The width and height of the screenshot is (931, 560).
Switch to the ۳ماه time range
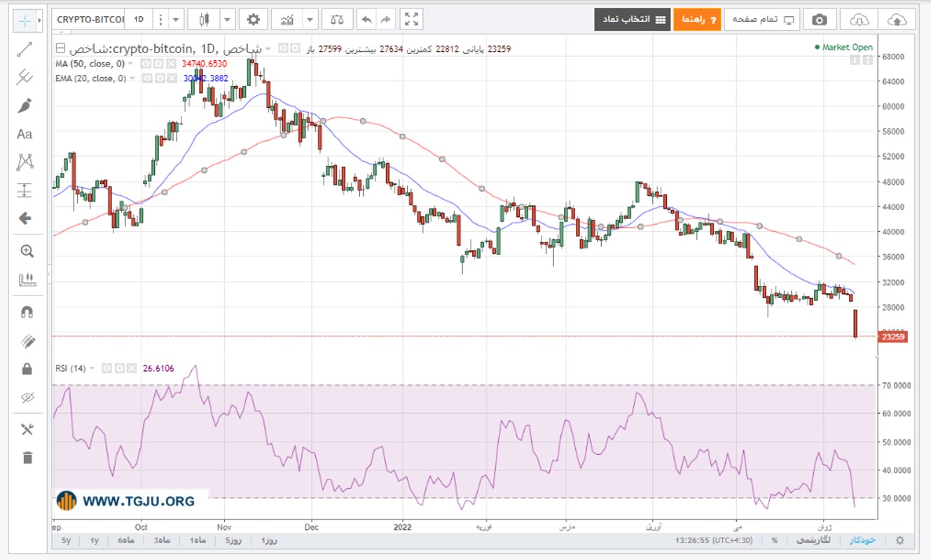click(162, 540)
